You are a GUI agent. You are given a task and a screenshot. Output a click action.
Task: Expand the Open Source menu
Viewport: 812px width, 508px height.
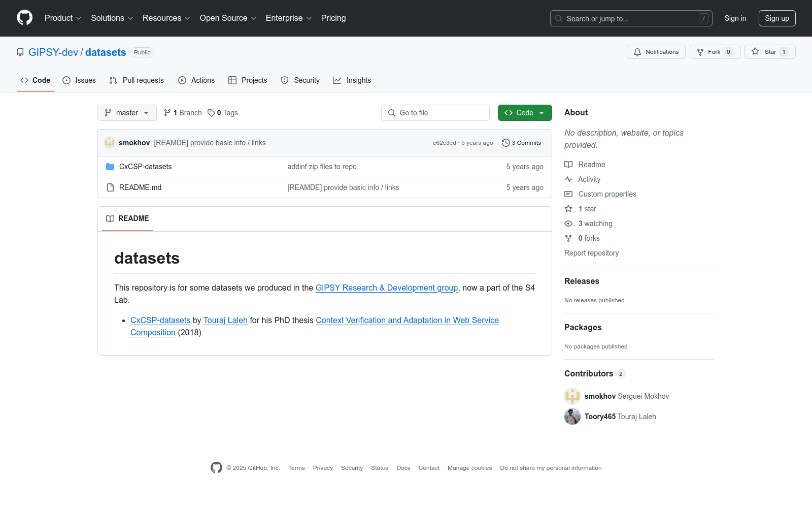(x=228, y=18)
